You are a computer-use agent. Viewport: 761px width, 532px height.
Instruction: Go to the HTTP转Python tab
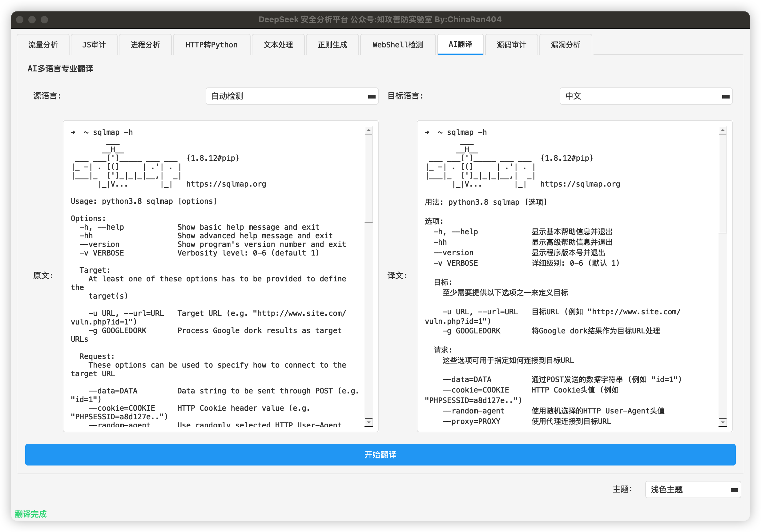211,45
